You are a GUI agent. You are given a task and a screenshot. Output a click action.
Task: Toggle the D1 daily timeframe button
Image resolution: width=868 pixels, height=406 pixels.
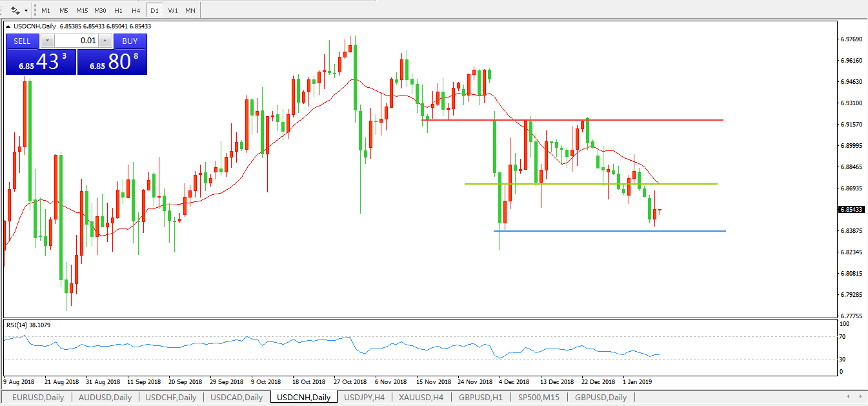tap(154, 10)
